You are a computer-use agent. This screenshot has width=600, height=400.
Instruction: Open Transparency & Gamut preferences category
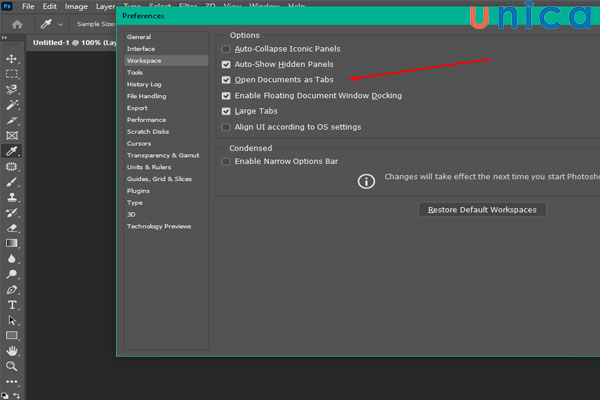(163, 155)
